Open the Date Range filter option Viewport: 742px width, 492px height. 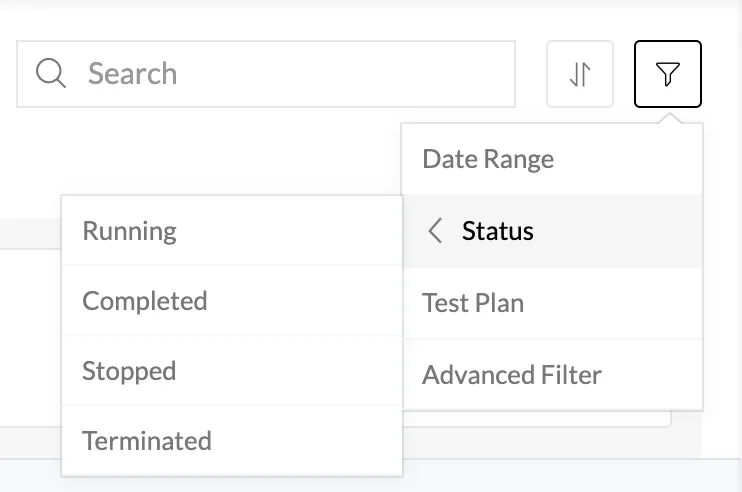coord(552,159)
